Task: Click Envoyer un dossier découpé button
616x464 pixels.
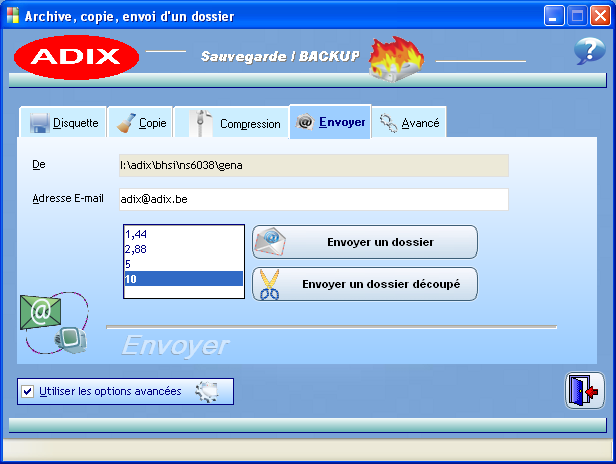Action: (x=365, y=284)
